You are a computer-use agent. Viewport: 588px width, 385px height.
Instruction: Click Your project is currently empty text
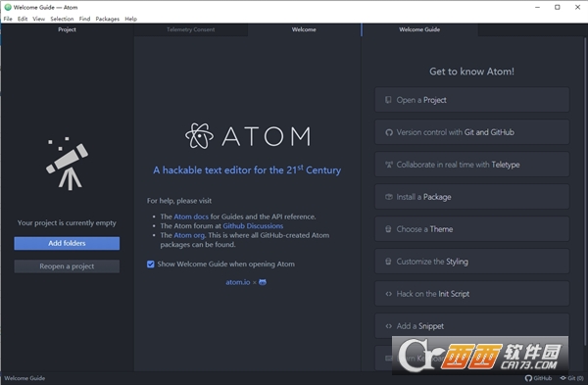point(67,222)
